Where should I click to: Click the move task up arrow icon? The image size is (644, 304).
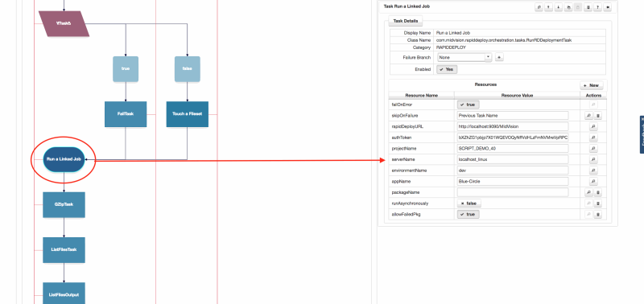[x=548, y=7]
